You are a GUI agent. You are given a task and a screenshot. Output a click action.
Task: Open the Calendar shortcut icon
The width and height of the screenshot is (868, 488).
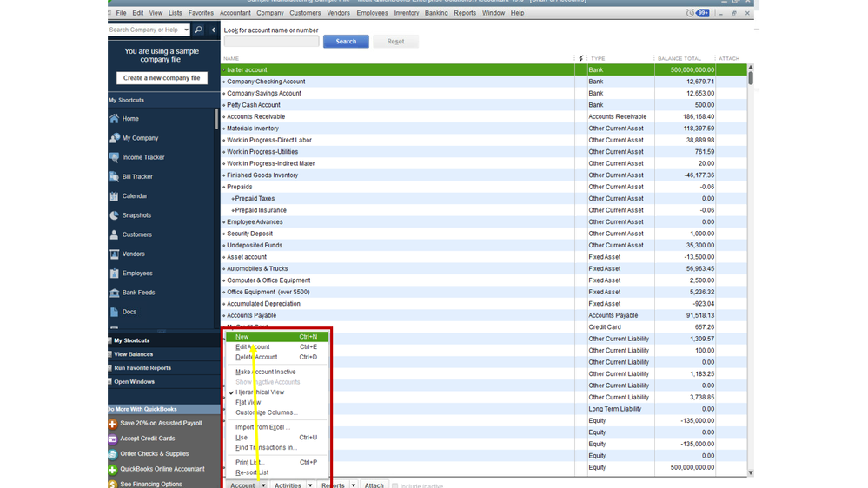click(114, 196)
